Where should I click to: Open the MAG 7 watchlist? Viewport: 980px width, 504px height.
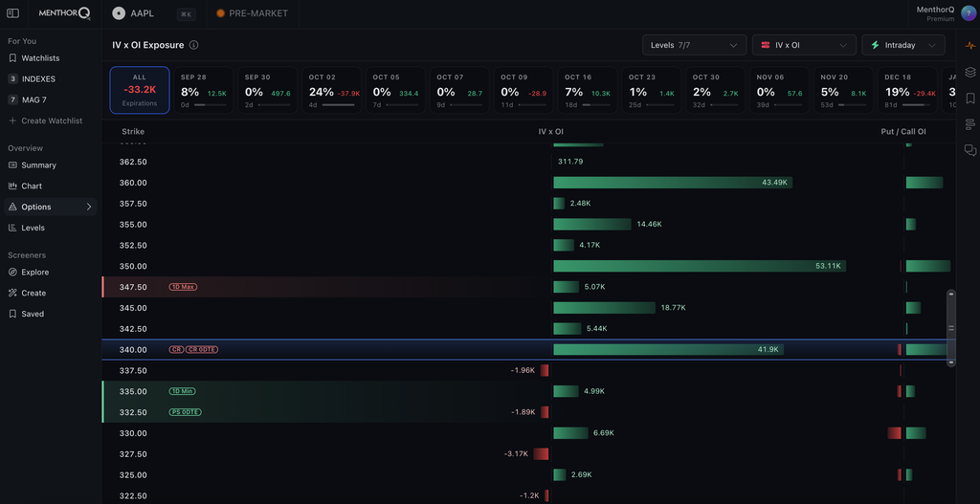coord(51,99)
